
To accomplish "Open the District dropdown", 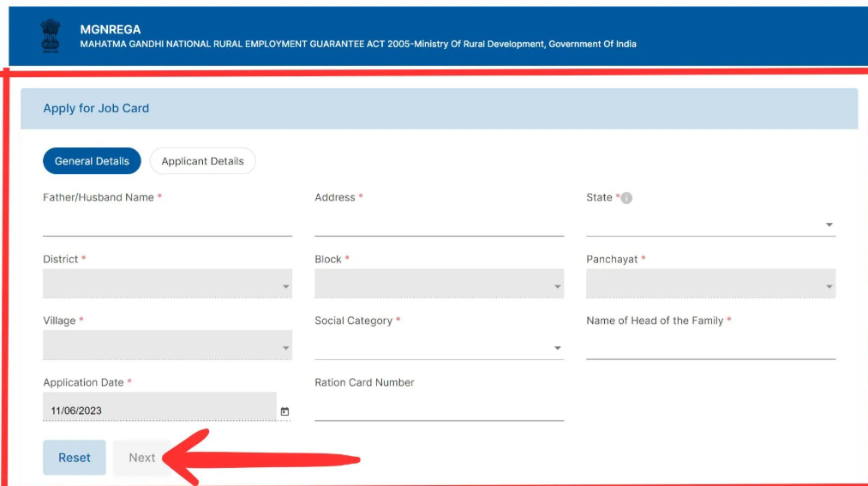I will 167,284.
